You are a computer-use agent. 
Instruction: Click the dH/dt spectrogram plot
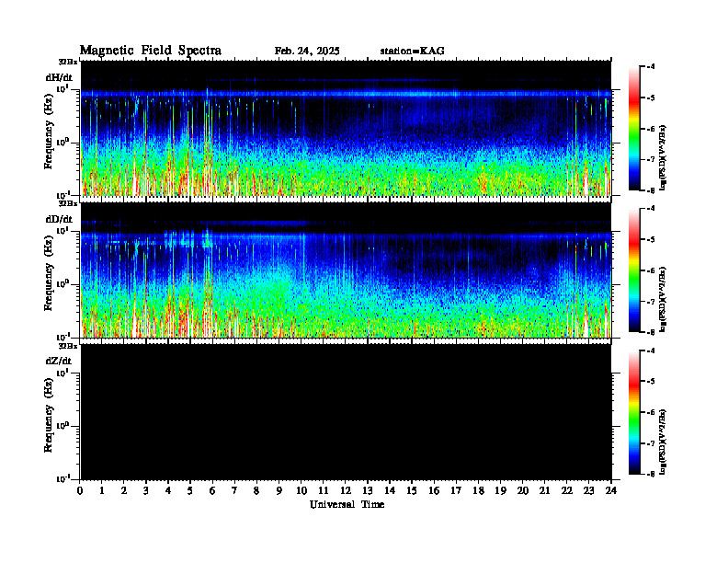346,129
